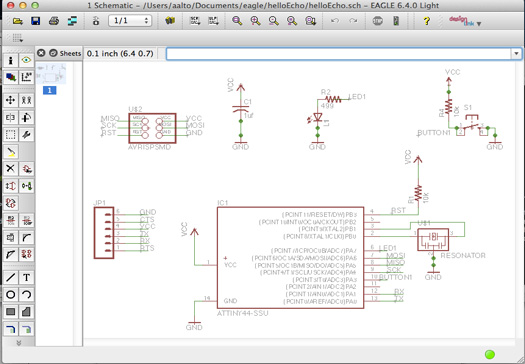525x364 pixels.
Task: Open the Display layers tool
Action: click(10, 77)
